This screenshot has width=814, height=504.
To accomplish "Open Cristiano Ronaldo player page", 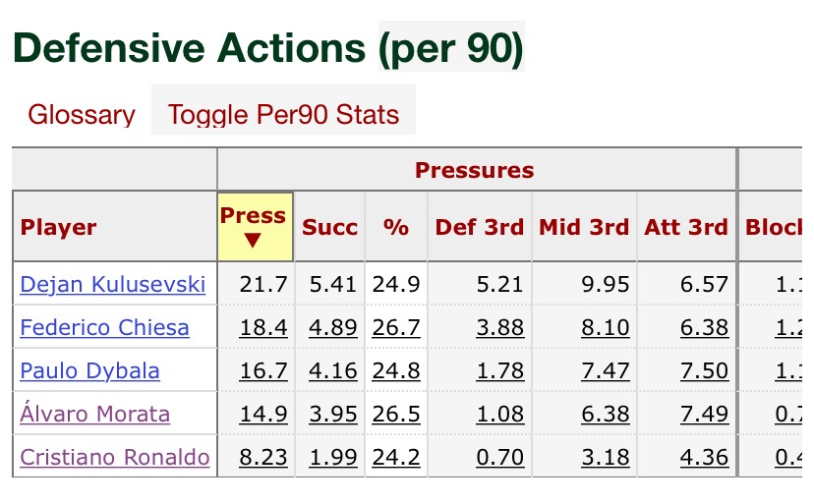I will (114, 457).
